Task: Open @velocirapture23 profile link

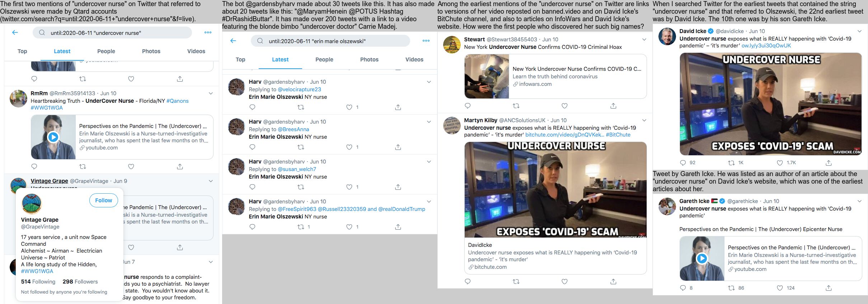Action: pyautogui.click(x=299, y=89)
